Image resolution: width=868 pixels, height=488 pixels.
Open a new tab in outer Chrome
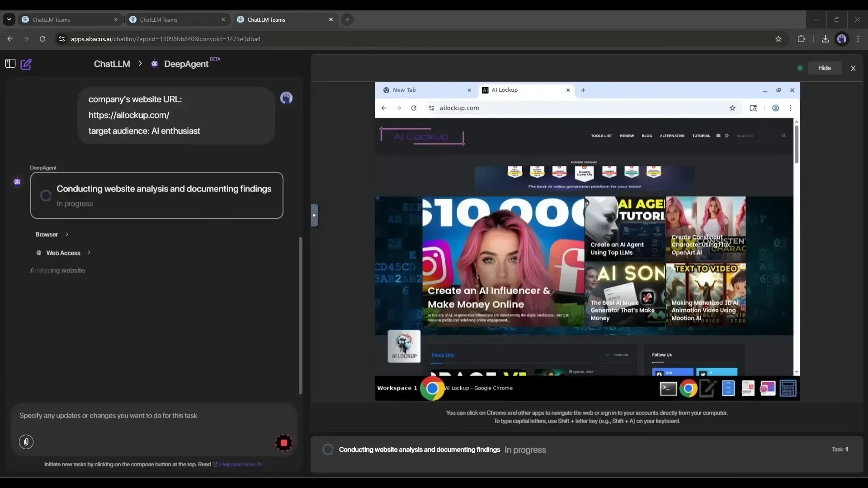pos(347,19)
